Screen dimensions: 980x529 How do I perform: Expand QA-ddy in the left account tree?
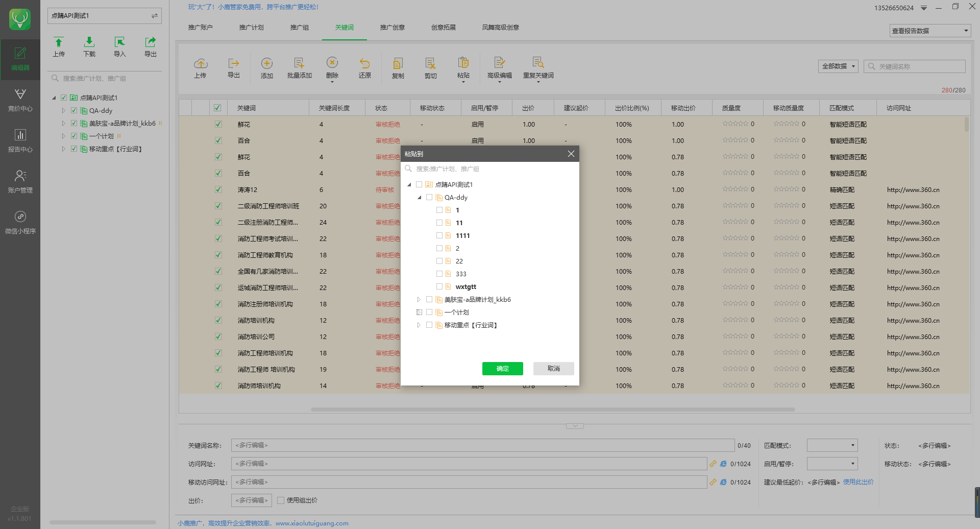pos(64,111)
